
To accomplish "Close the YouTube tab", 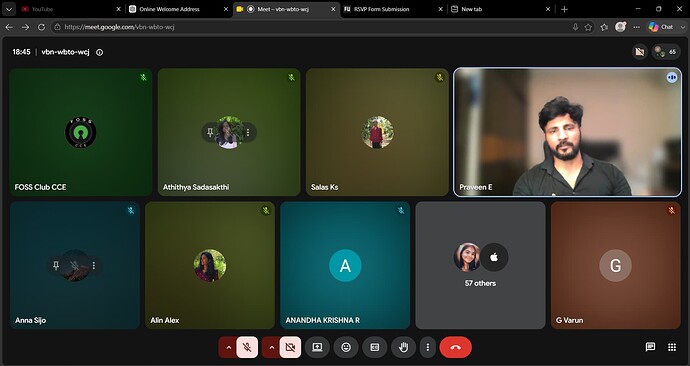I will tap(118, 9).
